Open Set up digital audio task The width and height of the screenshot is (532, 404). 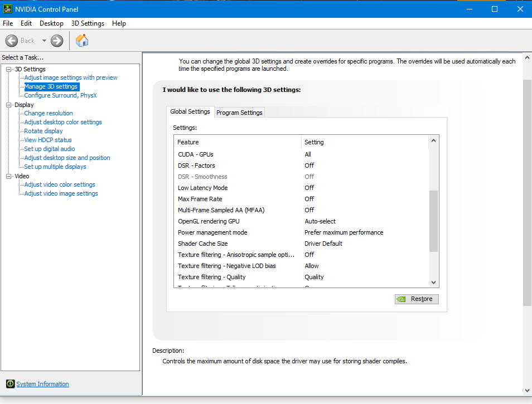[x=50, y=149]
